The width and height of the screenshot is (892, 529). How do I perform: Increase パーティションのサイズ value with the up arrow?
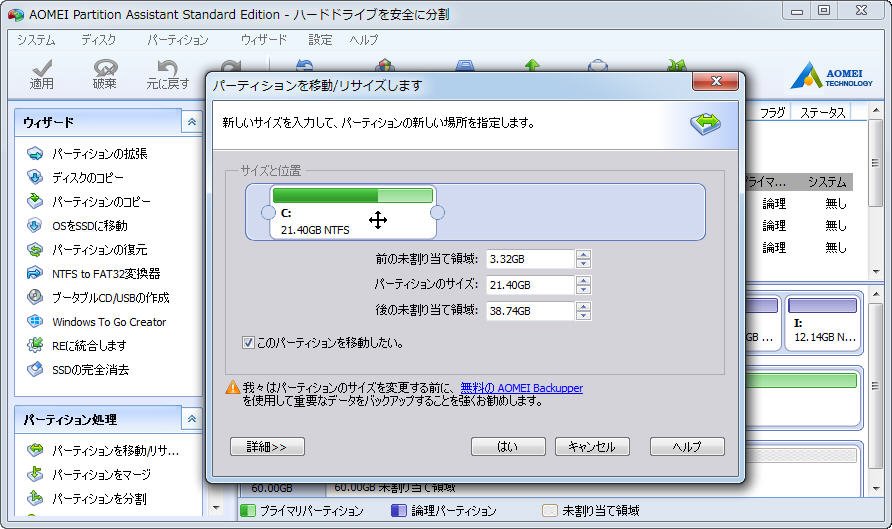coord(583,280)
